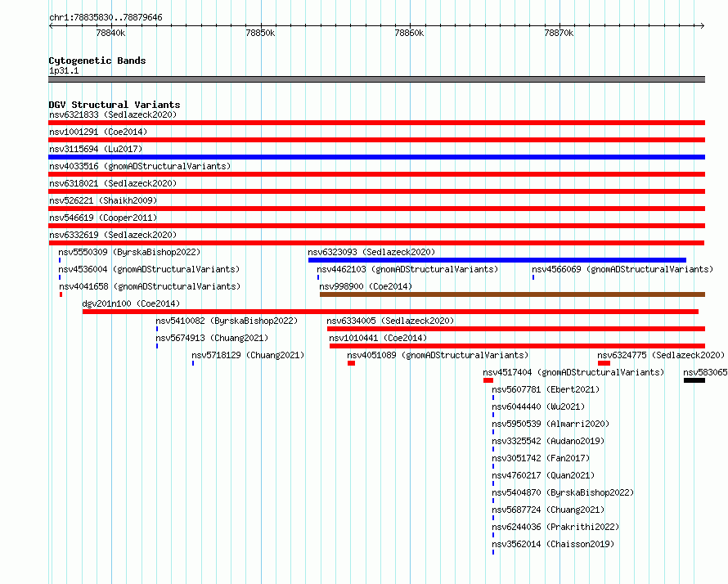This screenshot has width=728, height=584.
Task: Select the red bar under nsv1010441
Action: coord(517,346)
